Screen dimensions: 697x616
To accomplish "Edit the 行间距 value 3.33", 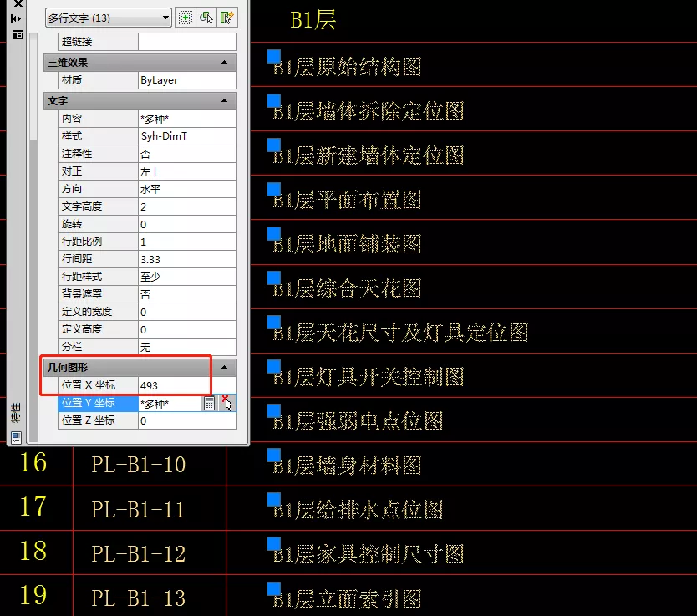I will [x=187, y=259].
